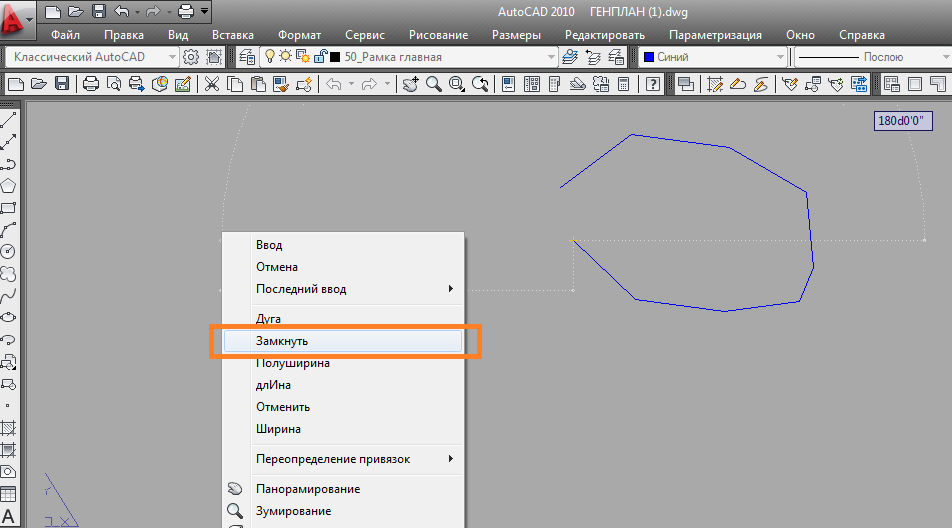Select the Table tool in draw toolbar
952x528 pixels.
pyautogui.click(x=8, y=494)
